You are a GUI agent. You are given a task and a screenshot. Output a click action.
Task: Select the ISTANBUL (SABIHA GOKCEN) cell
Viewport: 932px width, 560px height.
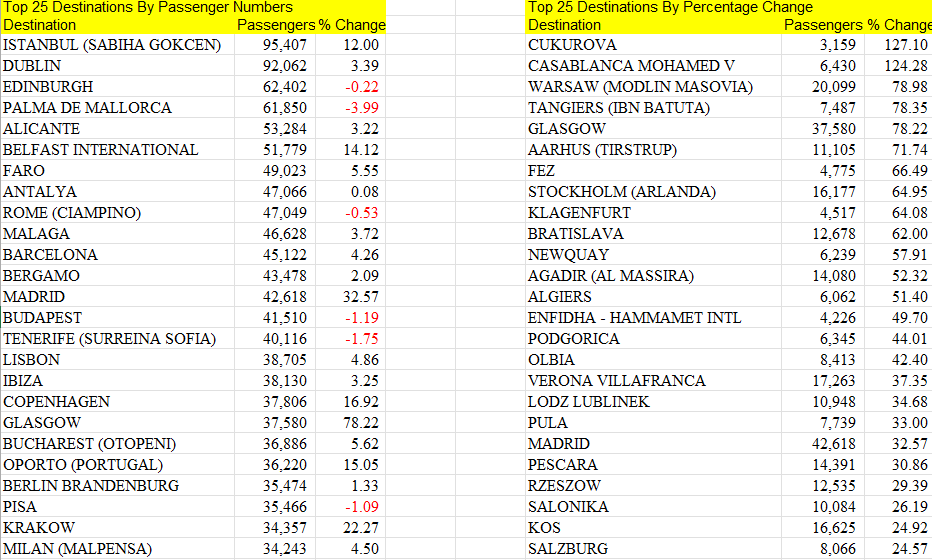coord(117,45)
